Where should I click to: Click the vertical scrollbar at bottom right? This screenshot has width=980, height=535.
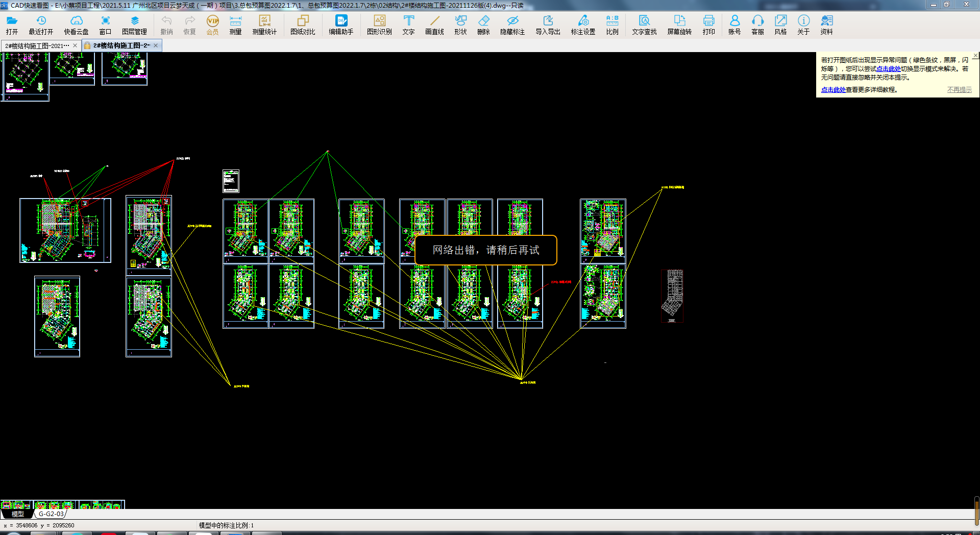[x=976, y=510]
